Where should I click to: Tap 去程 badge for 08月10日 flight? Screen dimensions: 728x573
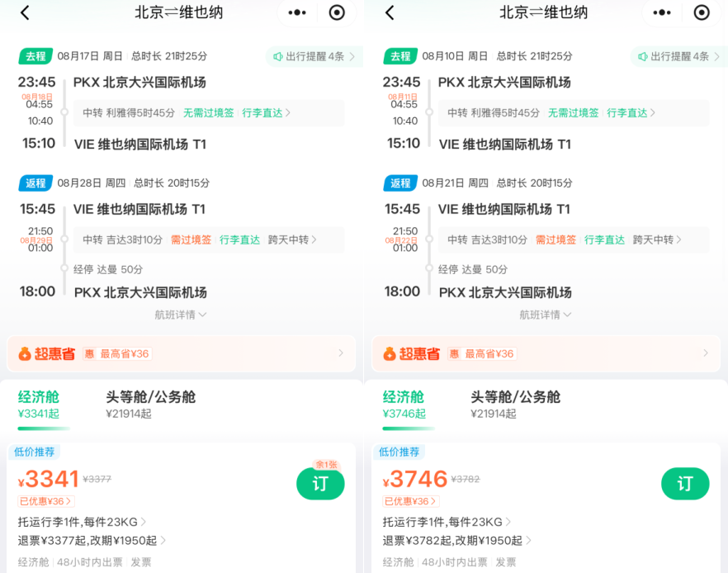click(x=400, y=57)
